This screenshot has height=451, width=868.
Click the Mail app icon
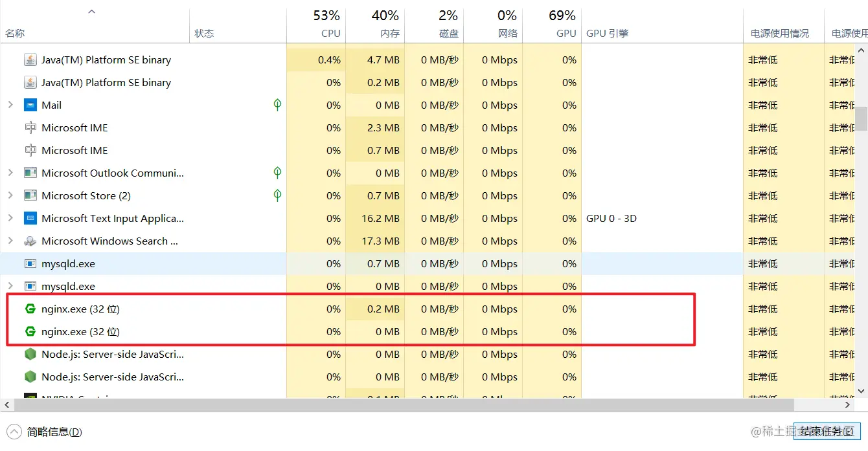coord(30,105)
